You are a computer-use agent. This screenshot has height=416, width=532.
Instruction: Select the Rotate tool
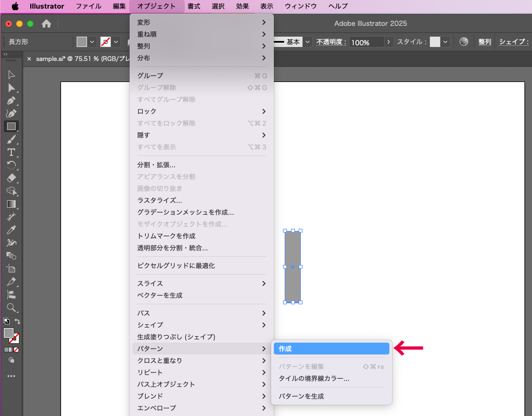pos(11,165)
